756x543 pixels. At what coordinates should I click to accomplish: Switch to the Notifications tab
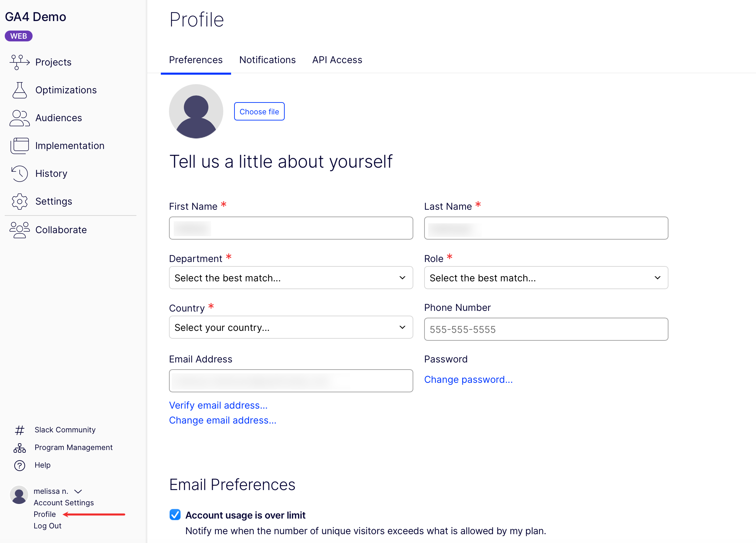tap(267, 60)
